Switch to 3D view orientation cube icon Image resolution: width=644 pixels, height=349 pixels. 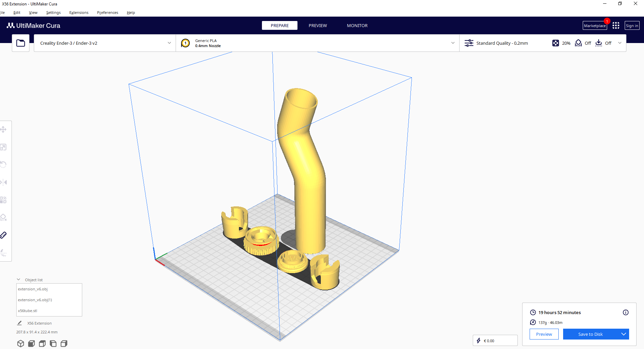pos(21,344)
